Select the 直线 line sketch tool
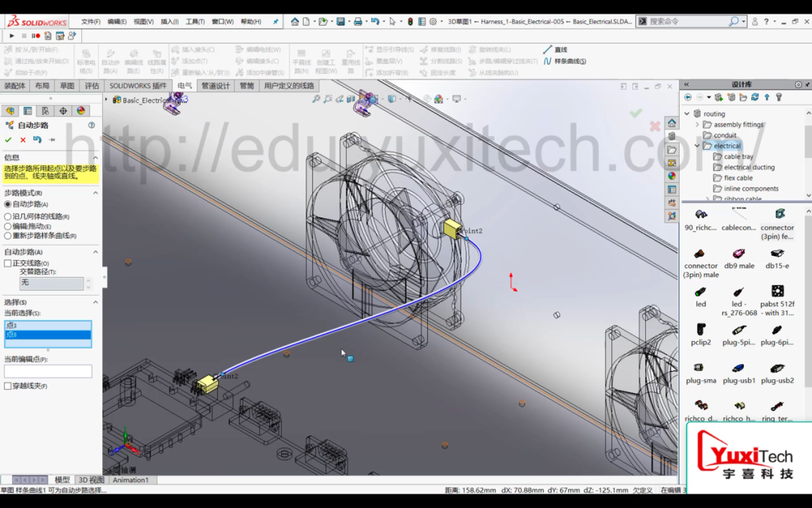 (x=555, y=49)
